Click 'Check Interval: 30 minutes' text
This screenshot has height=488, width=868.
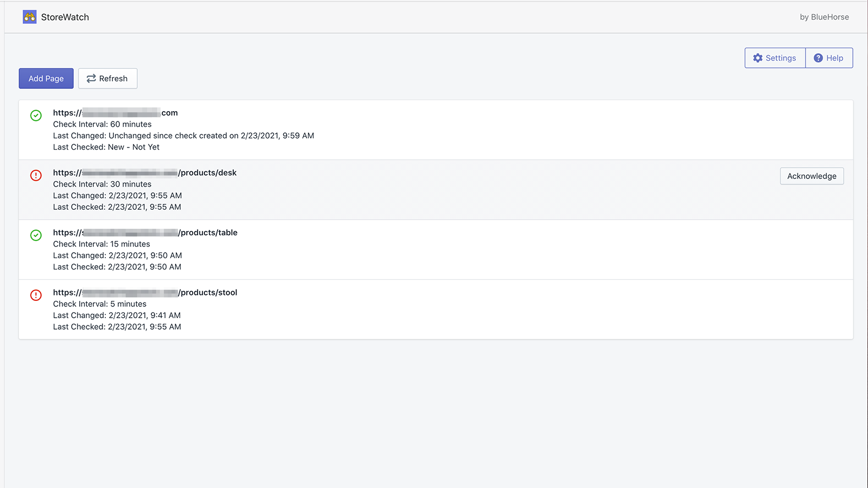[103, 184]
